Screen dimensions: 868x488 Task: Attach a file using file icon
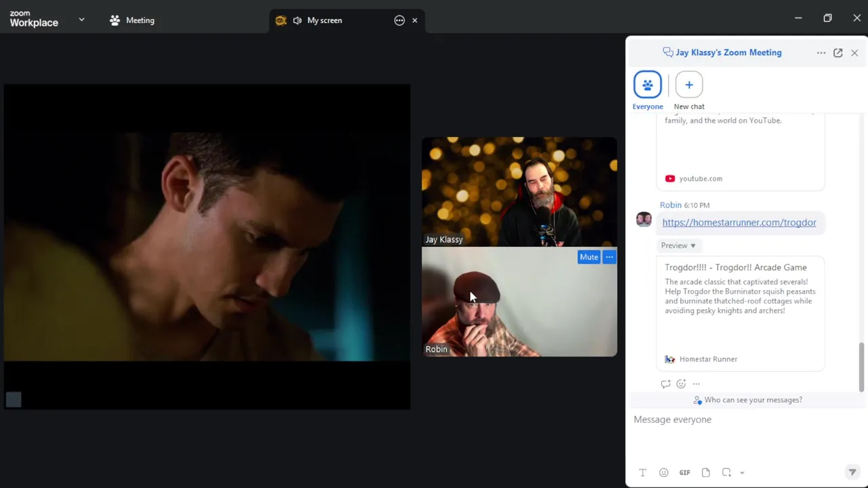[x=706, y=472]
